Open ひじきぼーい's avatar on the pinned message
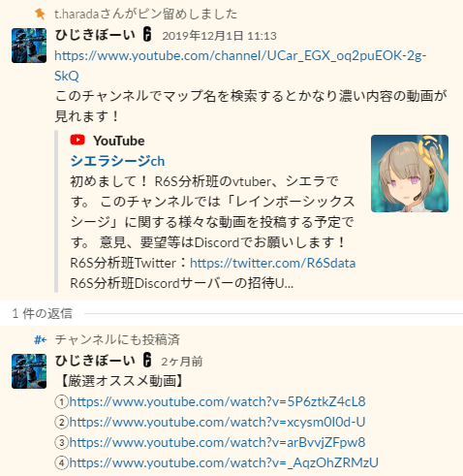 pyautogui.click(x=29, y=46)
